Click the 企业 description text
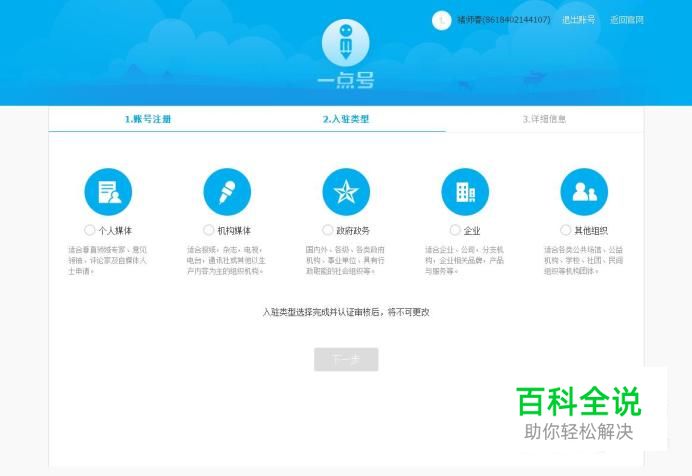 [x=464, y=260]
